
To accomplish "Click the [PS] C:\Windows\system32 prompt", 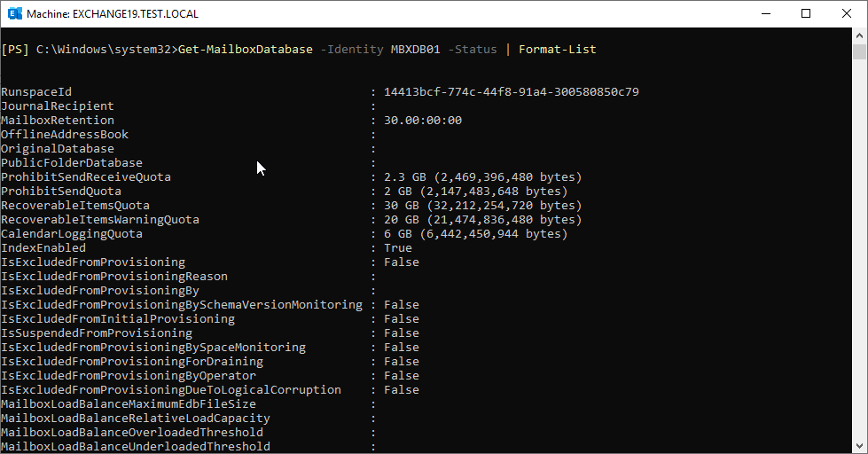I will (90, 50).
